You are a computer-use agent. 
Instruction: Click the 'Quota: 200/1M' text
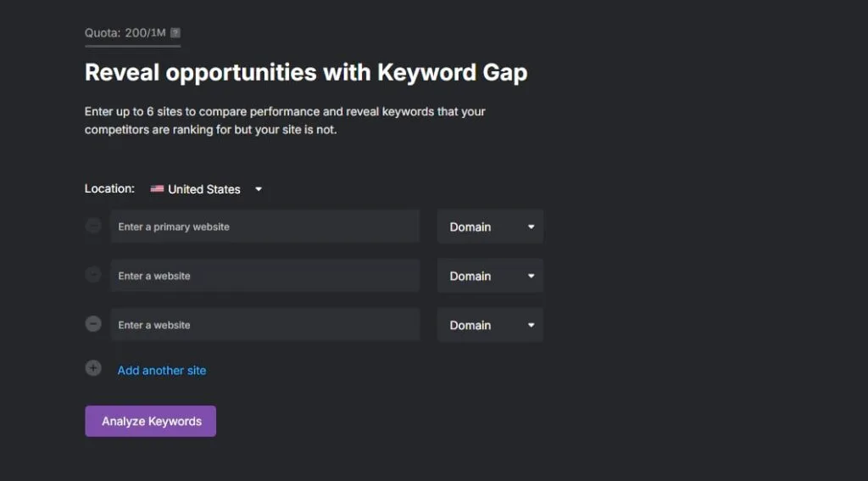click(125, 33)
